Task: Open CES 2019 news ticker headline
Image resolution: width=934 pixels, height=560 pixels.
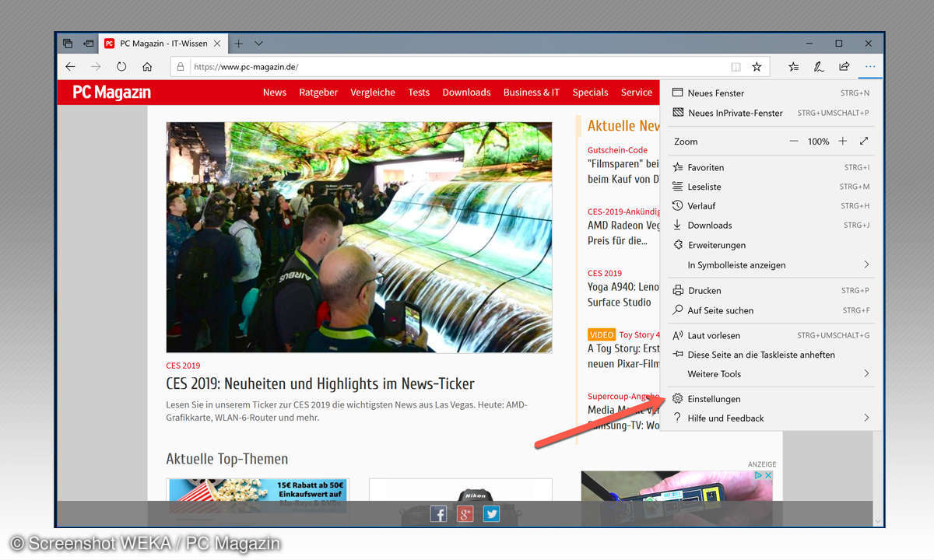Action: [x=320, y=384]
